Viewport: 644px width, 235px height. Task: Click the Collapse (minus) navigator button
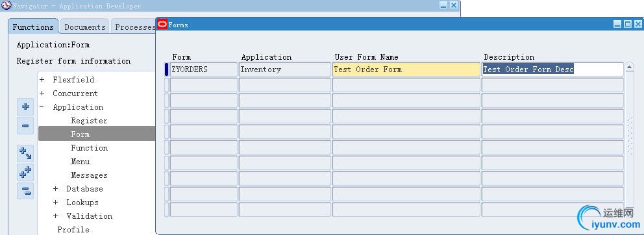25,125
